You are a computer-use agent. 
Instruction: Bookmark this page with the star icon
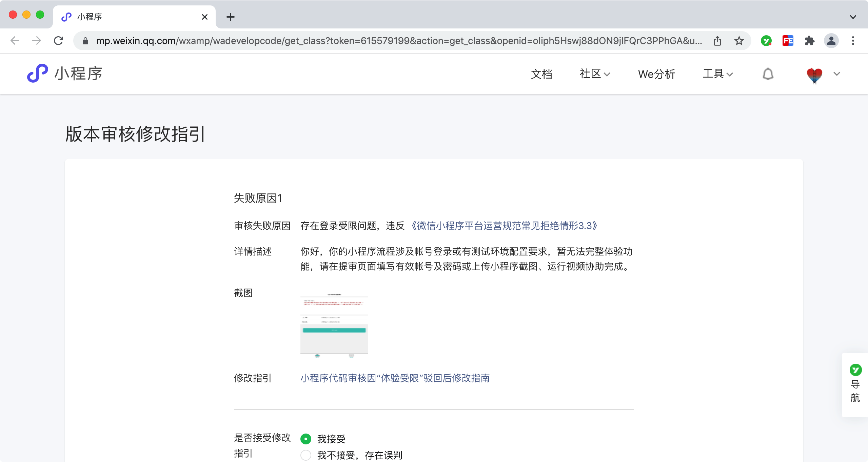[x=739, y=41]
